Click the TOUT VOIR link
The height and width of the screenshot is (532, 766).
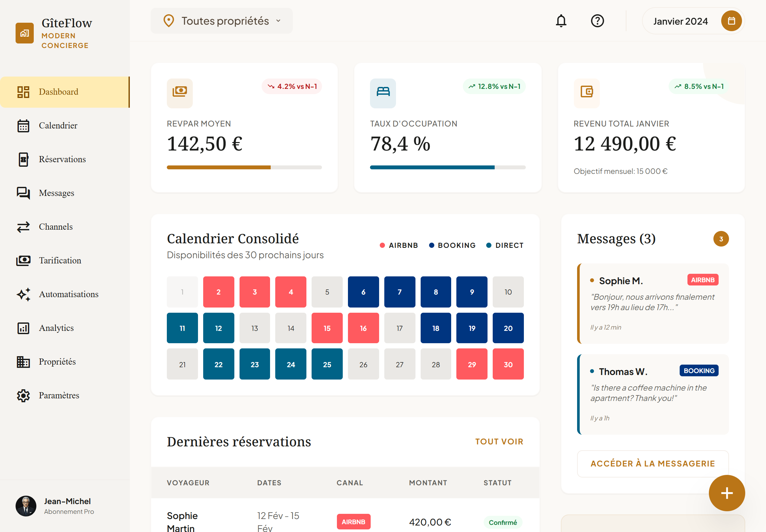(499, 441)
